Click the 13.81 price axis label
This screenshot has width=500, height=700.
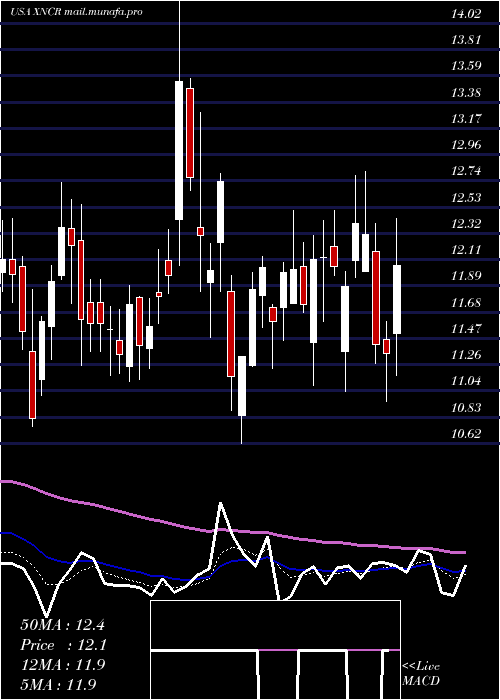coord(466,40)
